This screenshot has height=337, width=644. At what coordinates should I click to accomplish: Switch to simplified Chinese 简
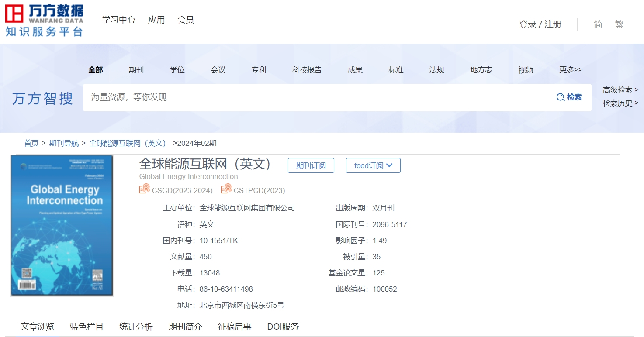tap(598, 24)
